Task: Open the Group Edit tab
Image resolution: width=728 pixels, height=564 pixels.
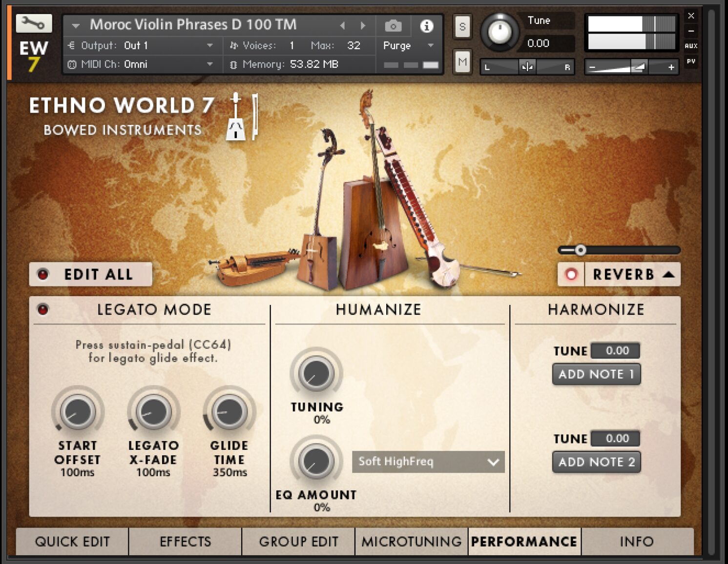Action: tap(299, 542)
